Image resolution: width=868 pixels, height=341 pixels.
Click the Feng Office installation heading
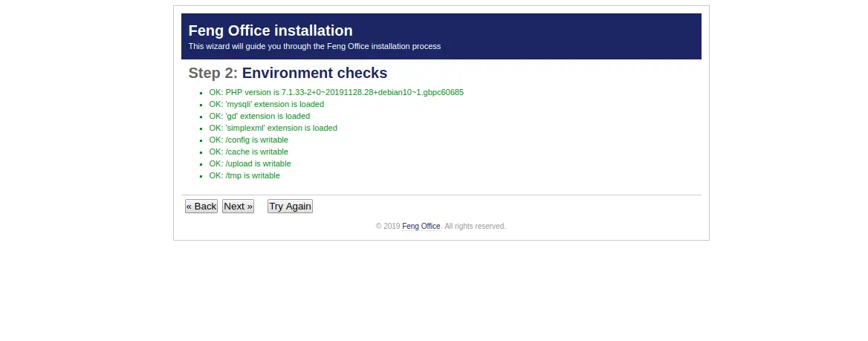tap(271, 30)
